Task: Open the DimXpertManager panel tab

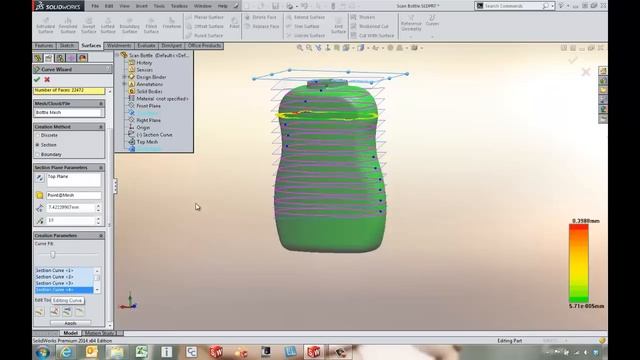Action: (71, 58)
